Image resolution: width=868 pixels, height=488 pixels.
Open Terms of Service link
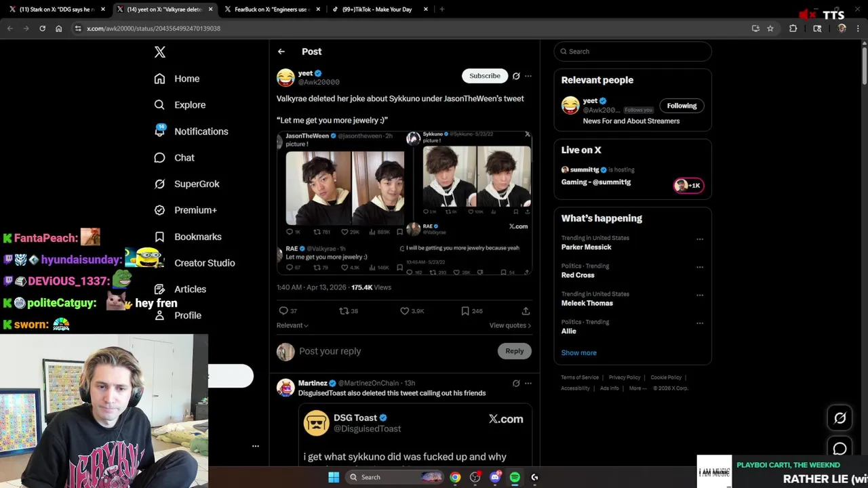(x=580, y=378)
